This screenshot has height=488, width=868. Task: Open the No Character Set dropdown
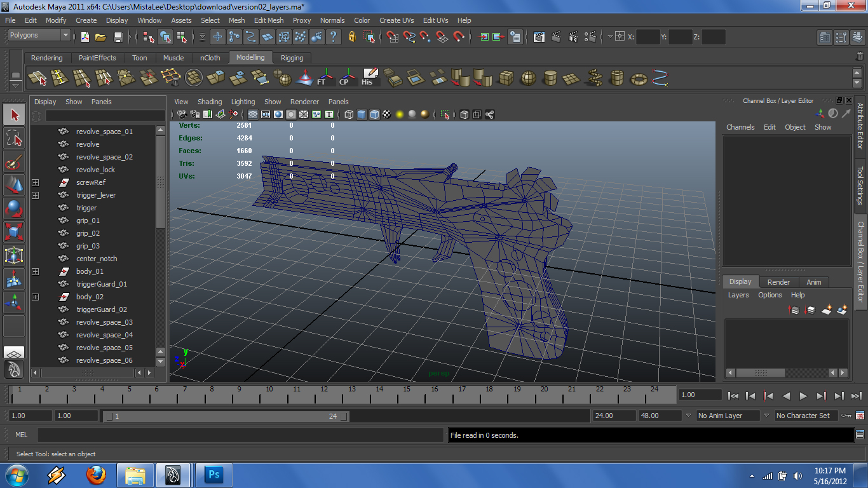[x=806, y=416]
